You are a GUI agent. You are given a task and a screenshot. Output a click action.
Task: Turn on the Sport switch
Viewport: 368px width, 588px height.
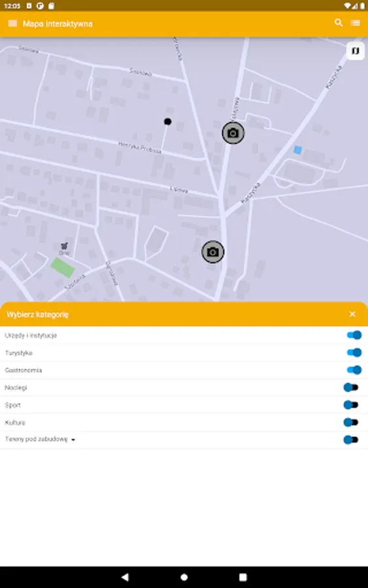(351, 405)
